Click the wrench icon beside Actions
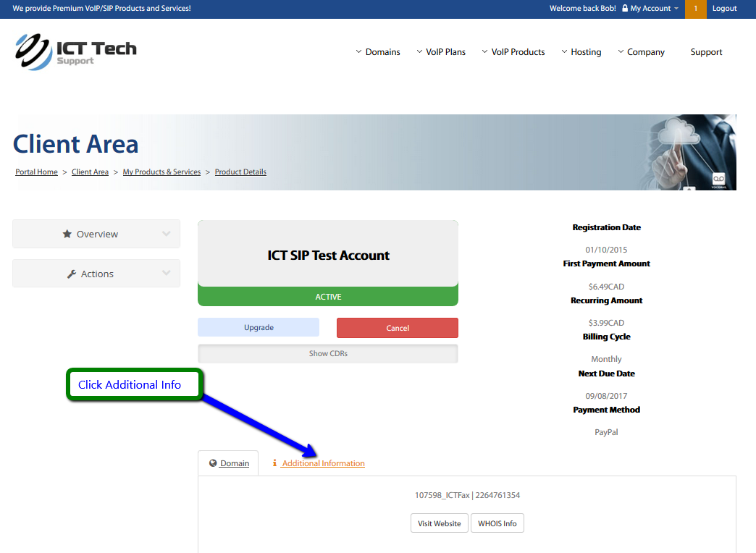The width and height of the screenshot is (756, 553). 72,274
